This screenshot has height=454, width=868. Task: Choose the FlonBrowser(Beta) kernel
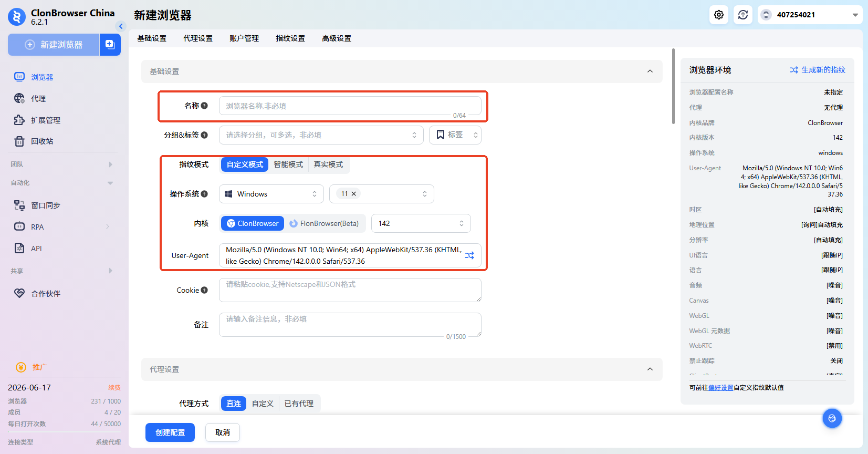[325, 223]
